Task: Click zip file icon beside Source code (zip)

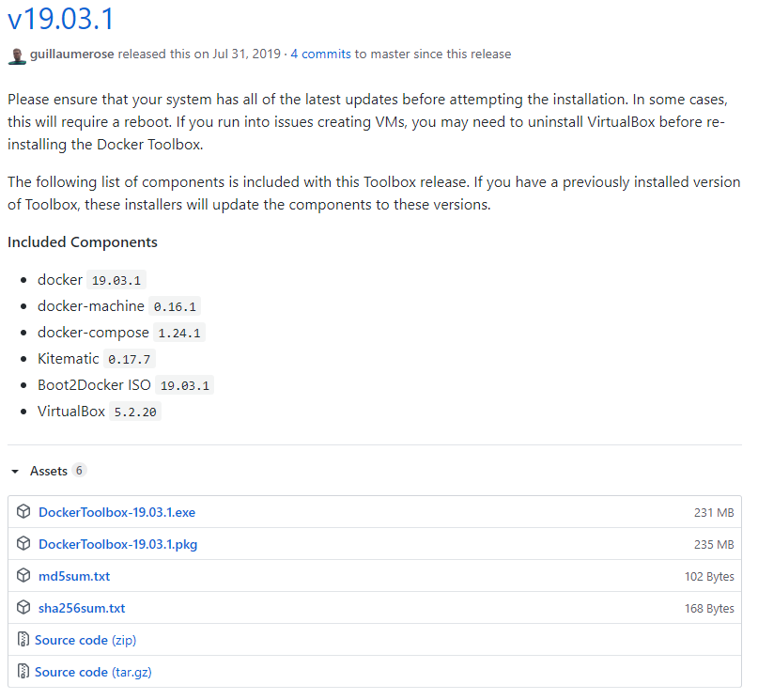Action: (x=23, y=640)
